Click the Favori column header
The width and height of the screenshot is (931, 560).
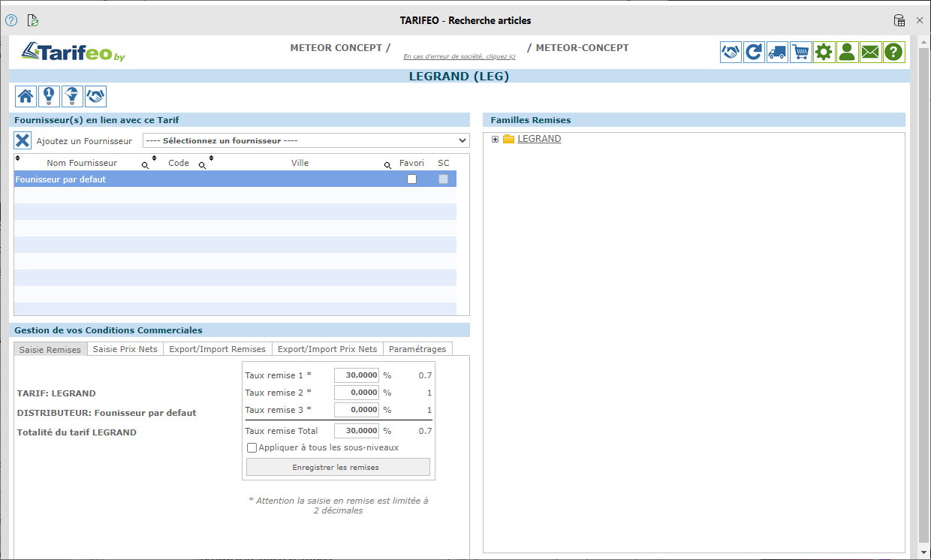(x=411, y=163)
